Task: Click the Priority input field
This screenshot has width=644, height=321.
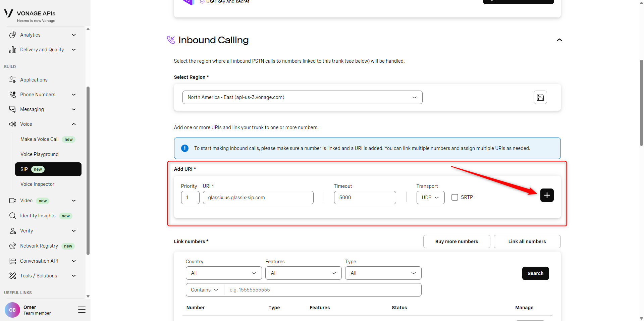Action: click(190, 198)
